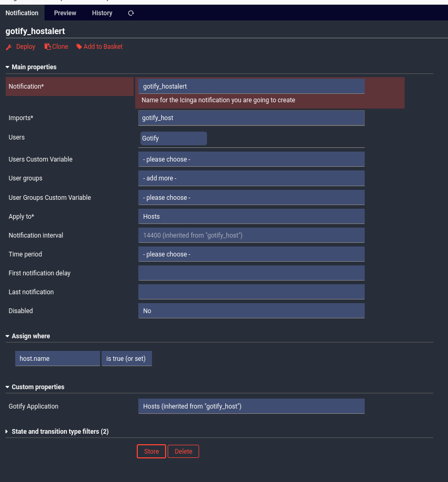Click the Delete button
This screenshot has width=448, height=482.
183,452
